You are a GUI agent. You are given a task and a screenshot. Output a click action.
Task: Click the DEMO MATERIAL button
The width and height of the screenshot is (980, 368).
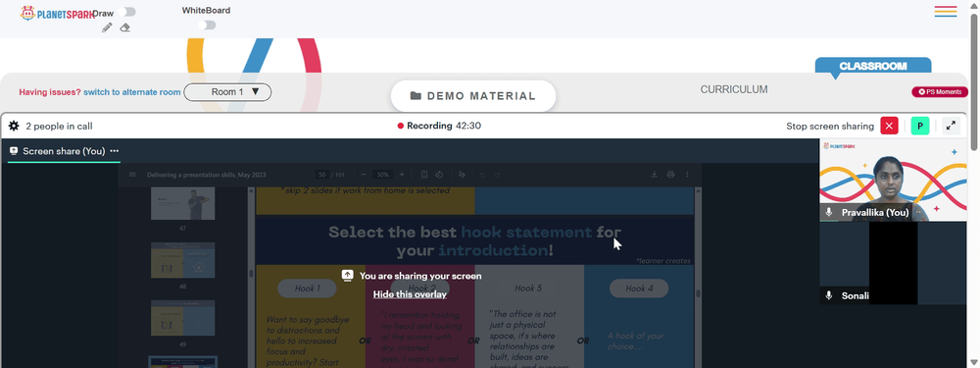(x=473, y=96)
